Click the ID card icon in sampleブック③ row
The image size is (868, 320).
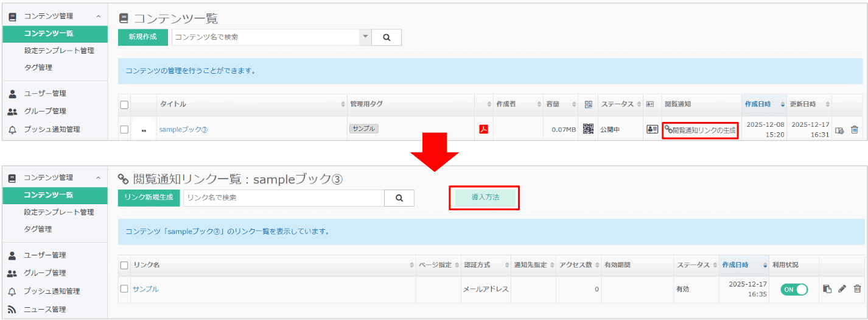[x=652, y=129]
